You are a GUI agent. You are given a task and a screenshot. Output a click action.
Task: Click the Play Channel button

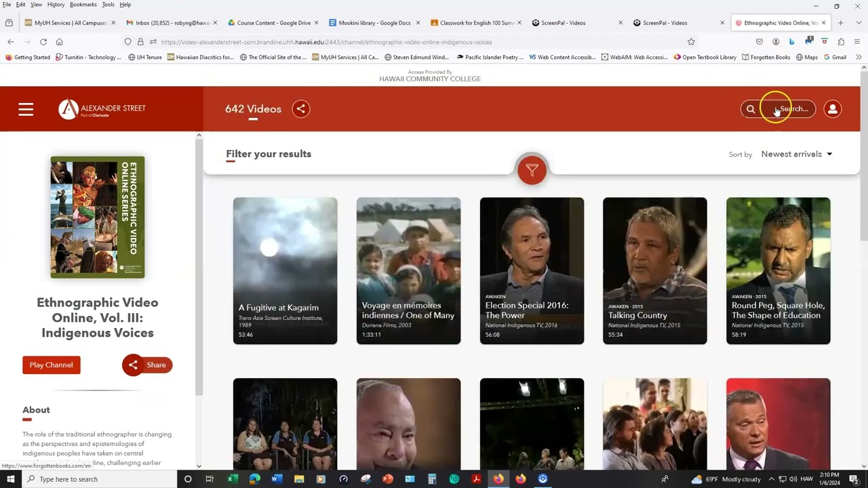click(52, 365)
